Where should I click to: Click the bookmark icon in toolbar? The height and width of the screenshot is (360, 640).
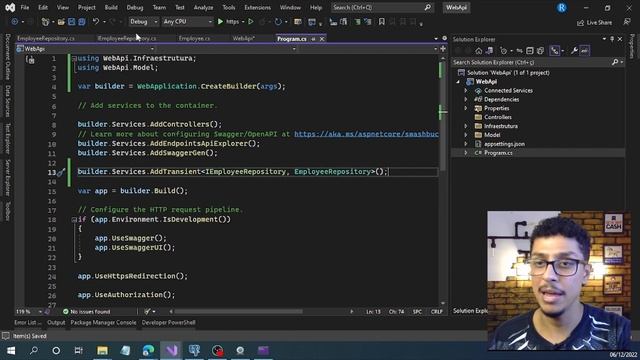[x=382, y=22]
